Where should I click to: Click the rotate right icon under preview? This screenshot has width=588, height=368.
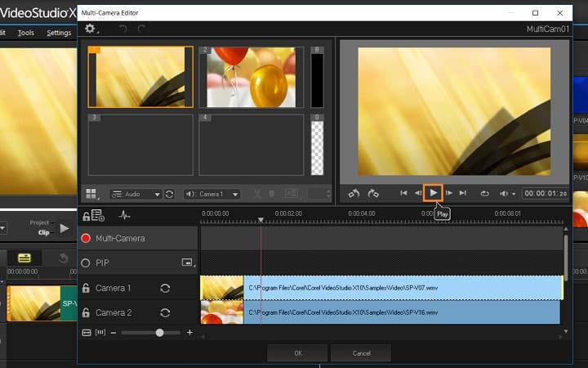pos(373,193)
